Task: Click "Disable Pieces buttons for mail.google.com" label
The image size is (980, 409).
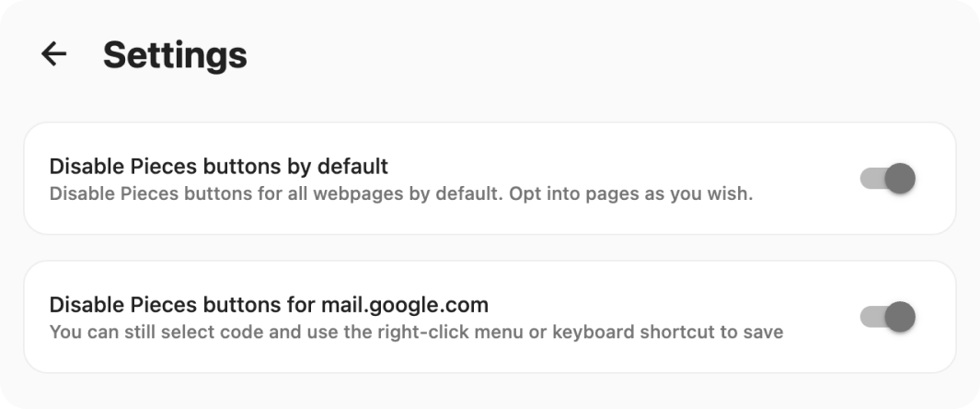Action: pyautogui.click(x=268, y=305)
